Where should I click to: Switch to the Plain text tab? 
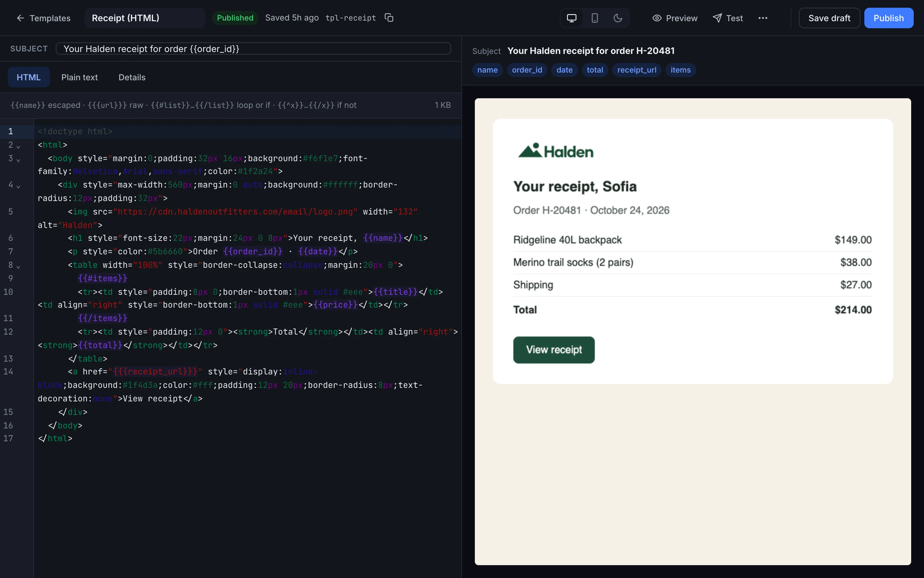pyautogui.click(x=80, y=77)
